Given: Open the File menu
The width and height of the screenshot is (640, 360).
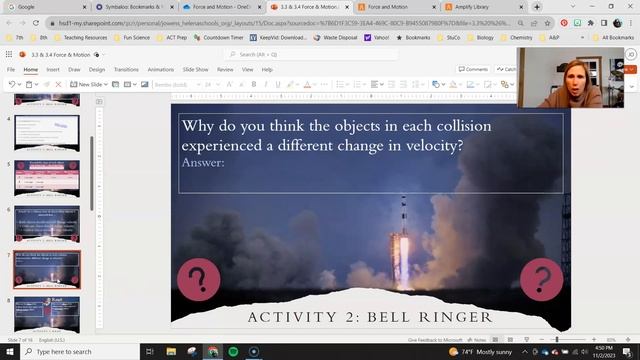Looking at the screenshot, I should coord(11,70).
